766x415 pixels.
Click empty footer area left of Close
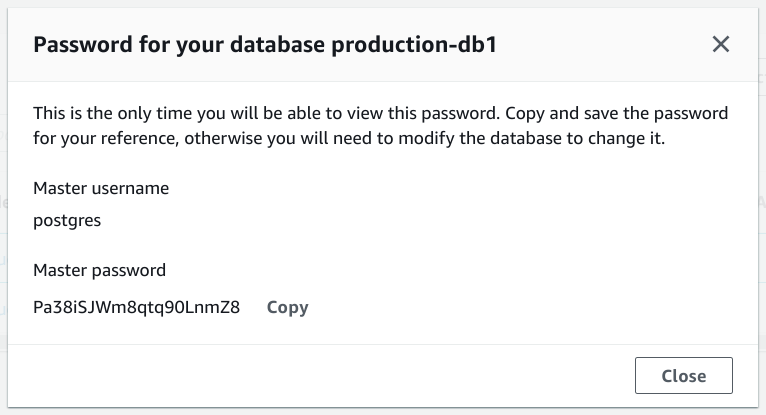300,376
